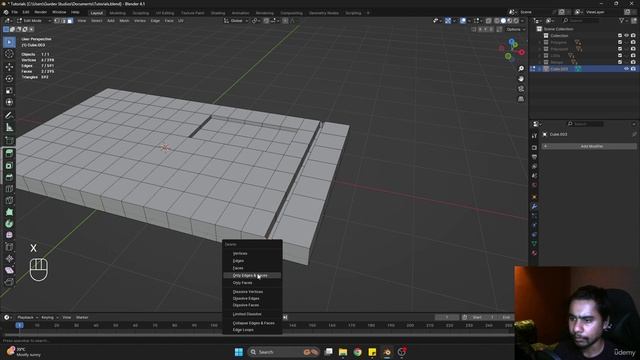Screen dimensions: 640x360
Task: Open the Playback dropdown in timeline
Action: [x=27, y=317]
